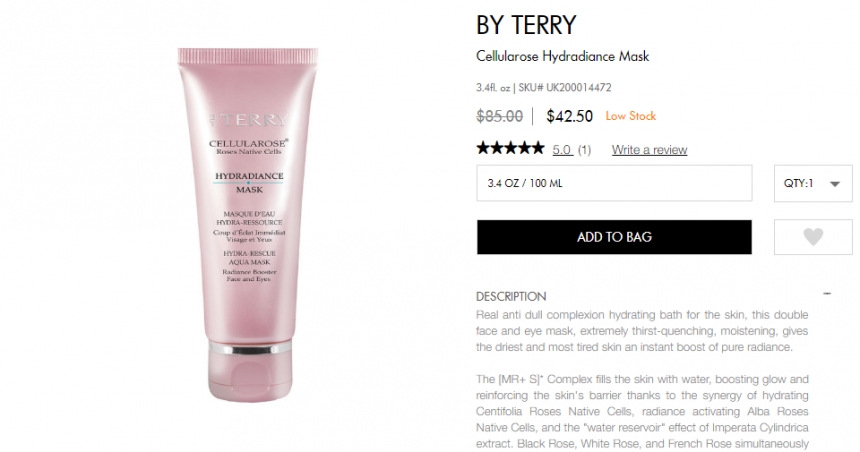Click the first description paragraph text

point(642,331)
